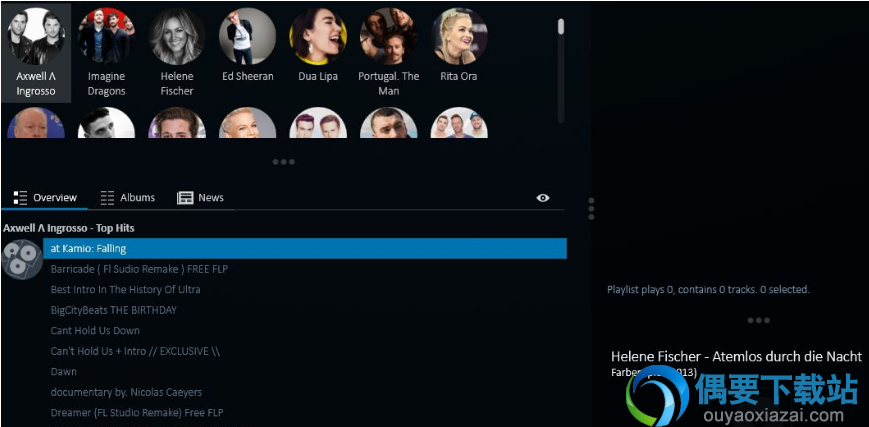Viewport: 869px width, 427px height.
Task: Click the playlist status text "Playlist plays 0"
Action: pos(708,289)
